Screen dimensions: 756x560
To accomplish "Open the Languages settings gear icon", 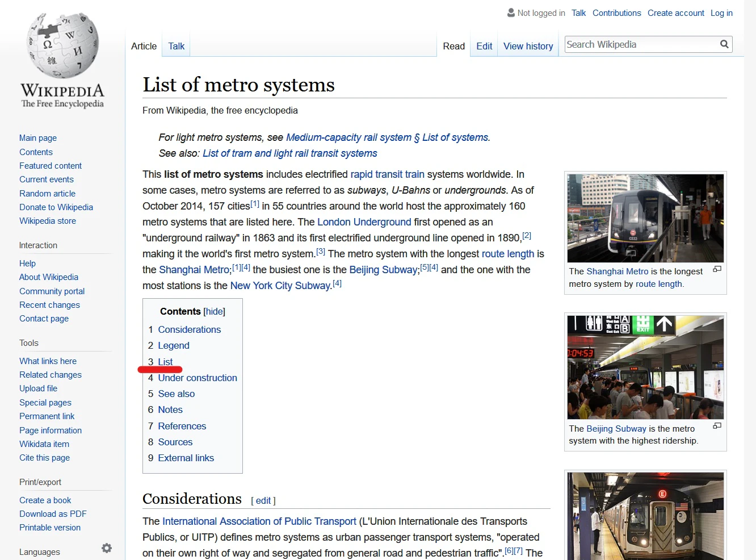I will [107, 548].
